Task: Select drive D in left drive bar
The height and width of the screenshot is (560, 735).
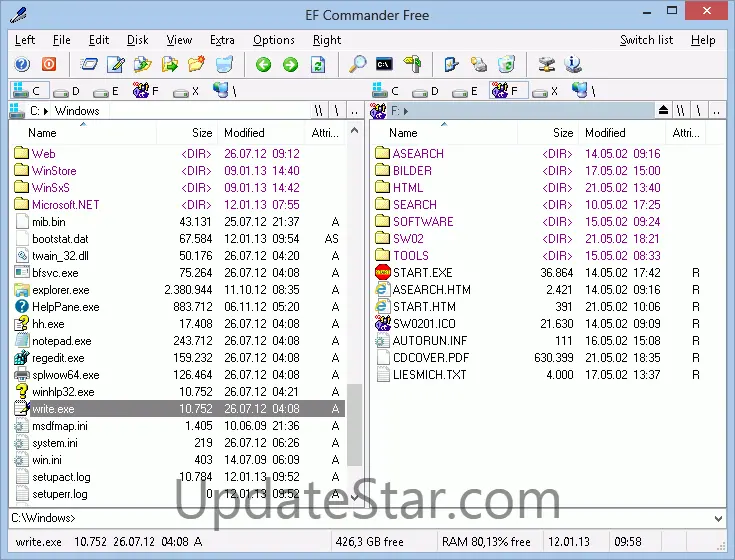Action: pyautogui.click(x=66, y=91)
